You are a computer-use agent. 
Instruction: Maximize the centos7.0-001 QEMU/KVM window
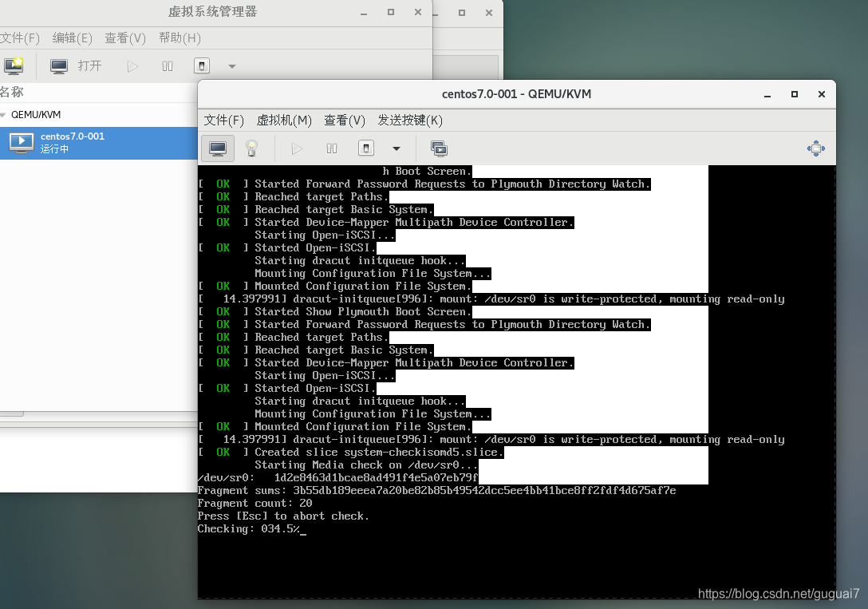point(795,94)
